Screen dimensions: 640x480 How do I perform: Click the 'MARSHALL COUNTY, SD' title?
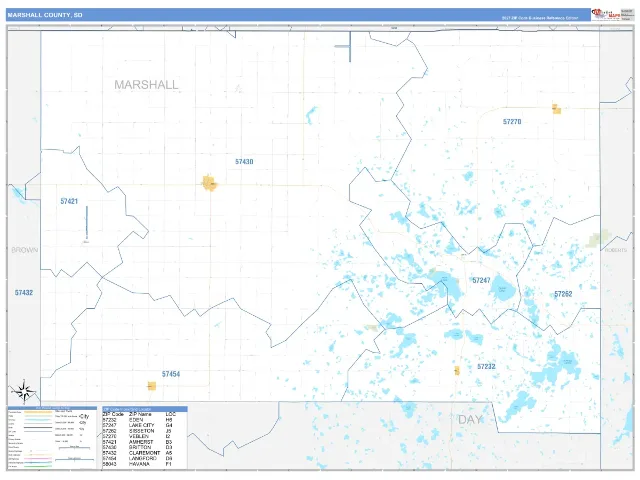pyautogui.click(x=45, y=15)
